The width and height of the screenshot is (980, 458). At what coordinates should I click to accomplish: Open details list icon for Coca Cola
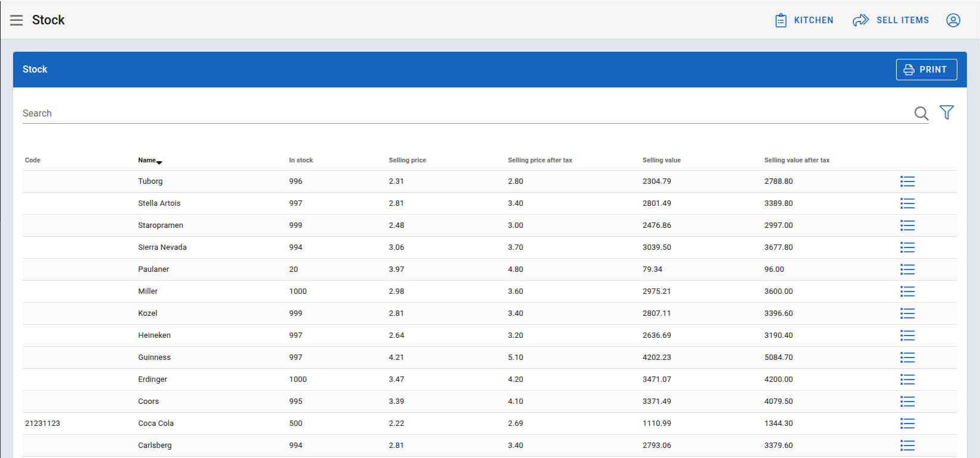coord(907,424)
